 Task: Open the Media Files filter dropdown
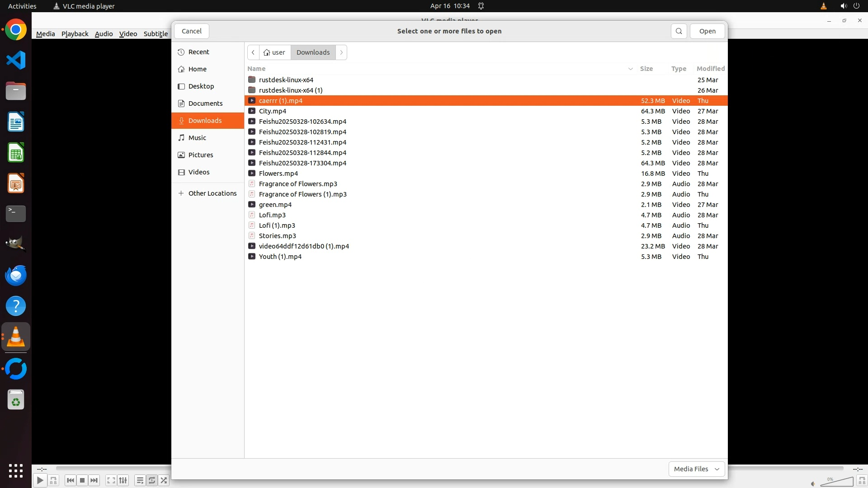tap(696, 469)
